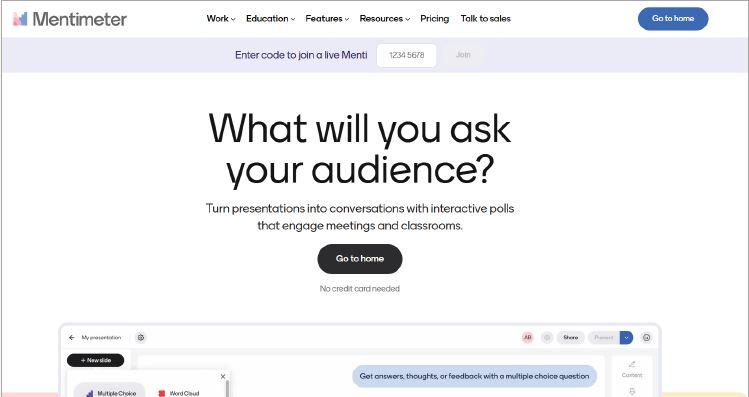The height and width of the screenshot is (397, 749).
Task: Click the Join button
Action: tap(463, 55)
